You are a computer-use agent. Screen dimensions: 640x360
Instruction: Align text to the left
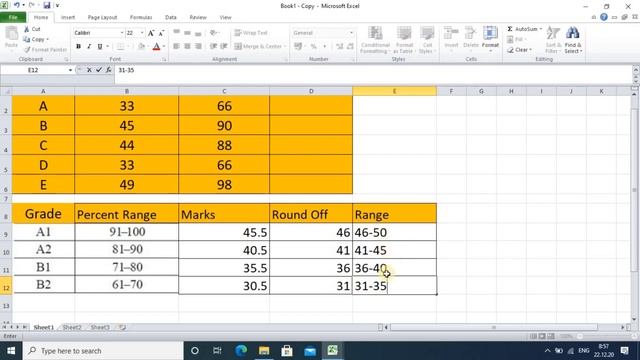pos(176,46)
